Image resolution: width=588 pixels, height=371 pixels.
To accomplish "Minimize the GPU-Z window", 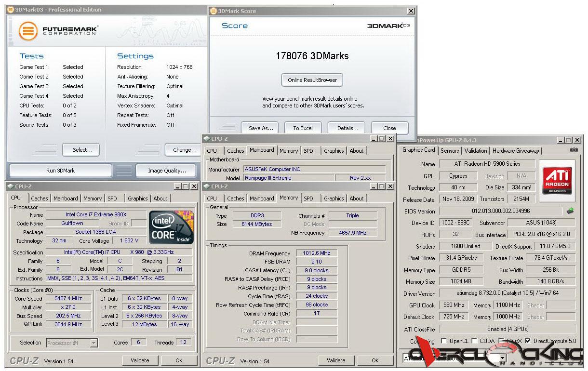I will click(560, 140).
